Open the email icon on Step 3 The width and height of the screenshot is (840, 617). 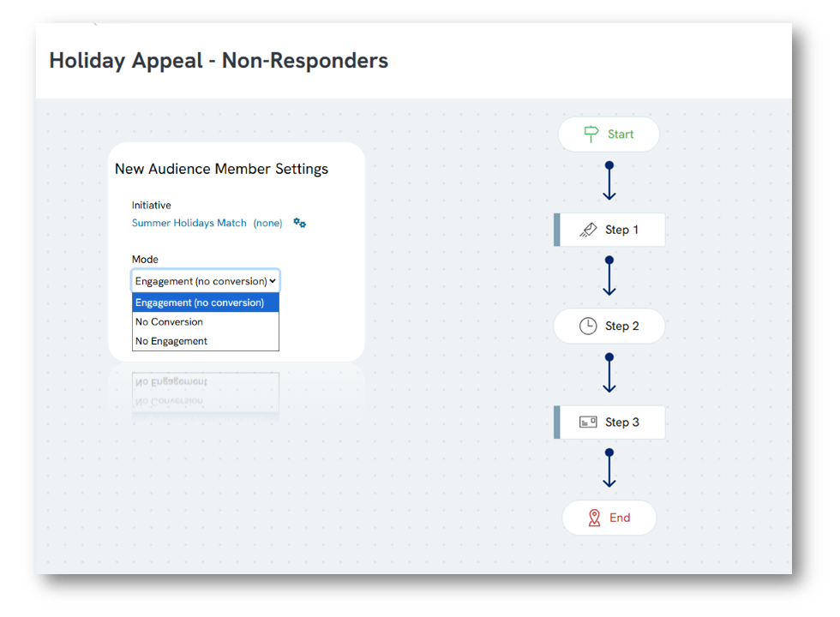click(x=588, y=422)
